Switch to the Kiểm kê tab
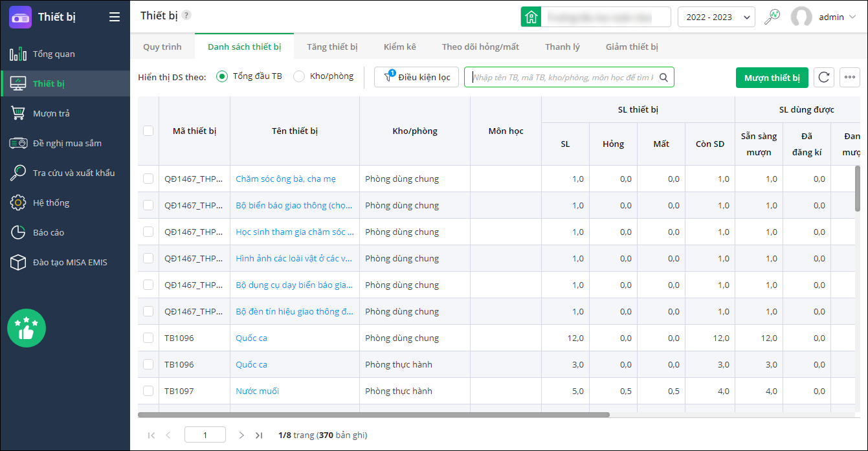This screenshot has width=868, height=451. click(399, 47)
